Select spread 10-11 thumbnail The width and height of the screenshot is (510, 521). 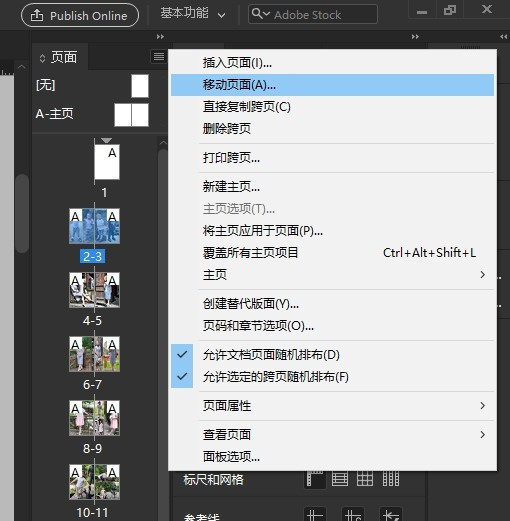pos(94,482)
